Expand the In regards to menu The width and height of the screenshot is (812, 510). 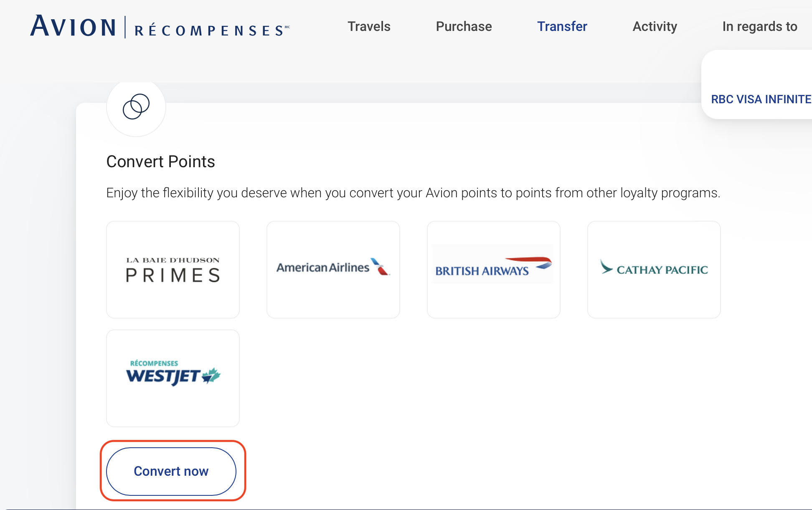click(x=759, y=26)
